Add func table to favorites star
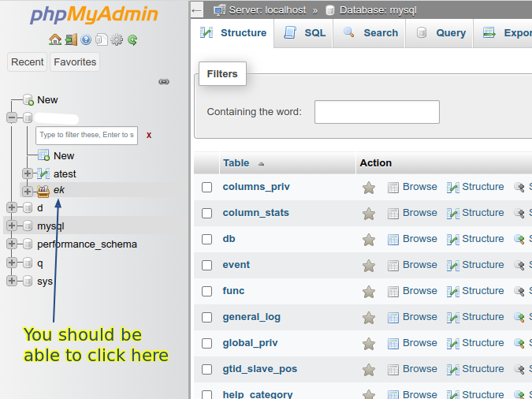532x399 pixels. click(x=369, y=292)
